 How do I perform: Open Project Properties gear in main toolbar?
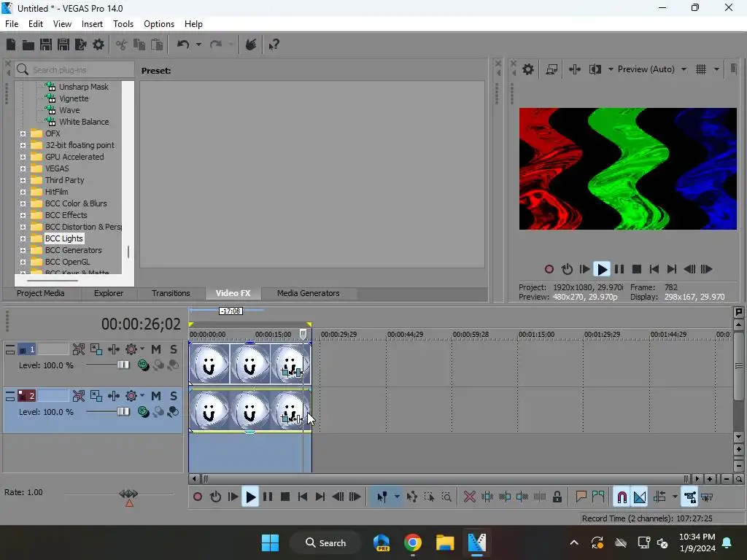pos(98,44)
